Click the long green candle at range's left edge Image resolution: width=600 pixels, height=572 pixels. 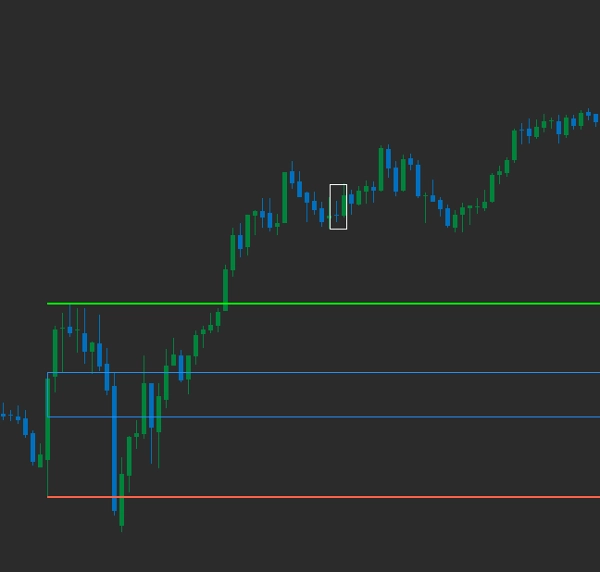pos(48,418)
